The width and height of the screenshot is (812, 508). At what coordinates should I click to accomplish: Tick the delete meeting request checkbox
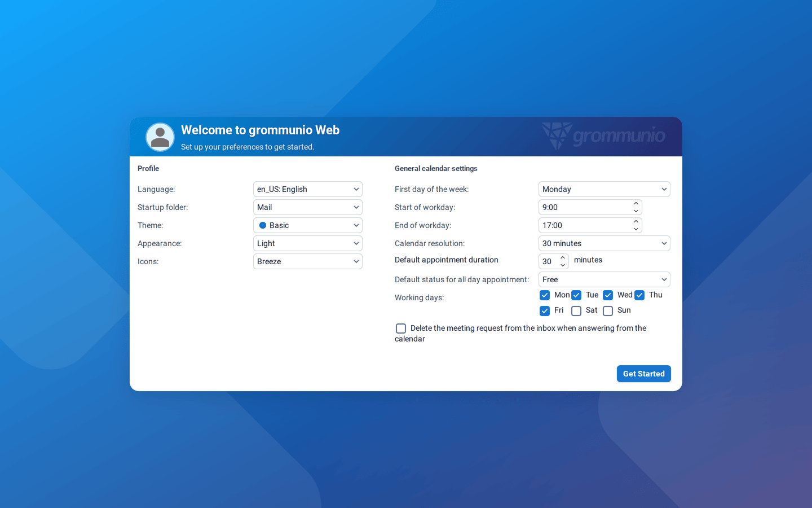[401, 329]
